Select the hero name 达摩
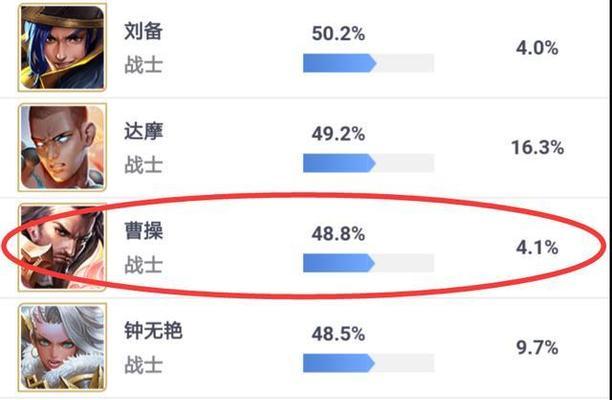This screenshot has width=612, height=400. (x=143, y=131)
